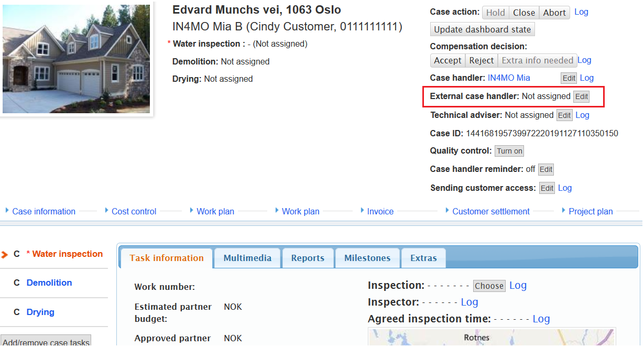Select the Demolition task in sidebar
The image size is (644, 347).
coord(49,283)
